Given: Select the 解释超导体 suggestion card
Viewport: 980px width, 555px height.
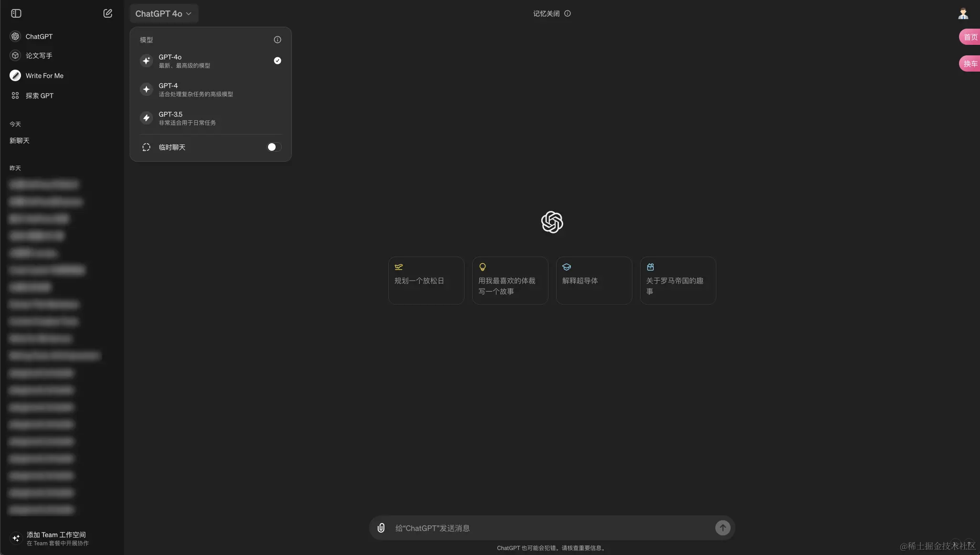Looking at the screenshot, I should (x=594, y=281).
